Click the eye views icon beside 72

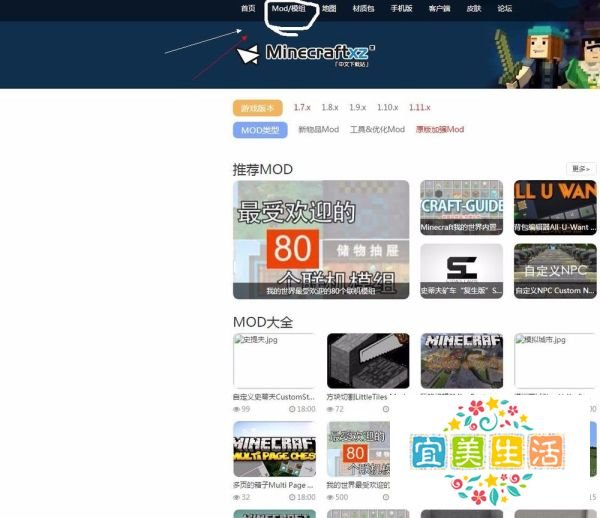[330, 409]
